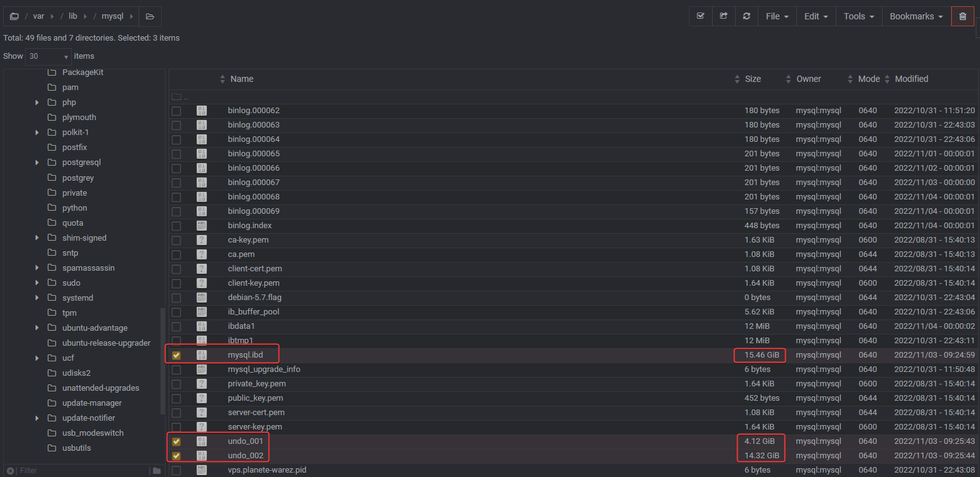Click the refresh directory icon
Viewport: 980px width, 477px height.
coord(746,16)
